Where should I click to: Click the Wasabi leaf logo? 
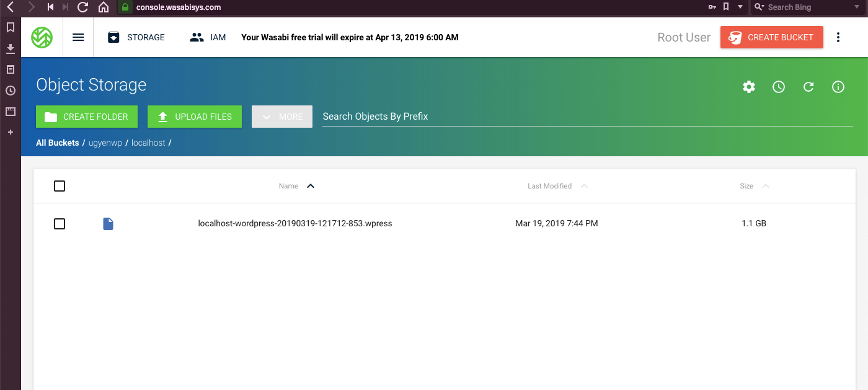pyautogui.click(x=42, y=37)
